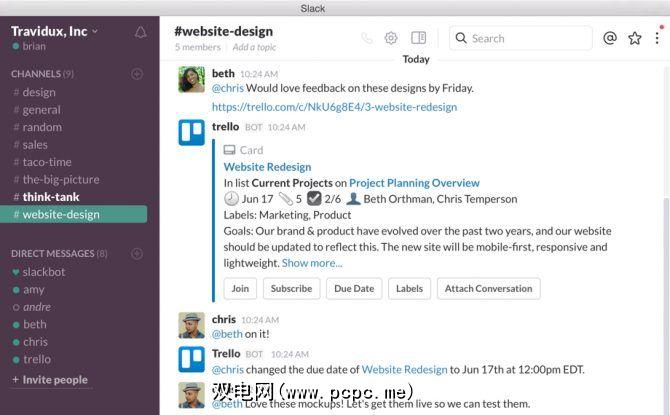This screenshot has width=670, height=415.
Task: Open Project Planning Overview board link
Action: click(414, 183)
